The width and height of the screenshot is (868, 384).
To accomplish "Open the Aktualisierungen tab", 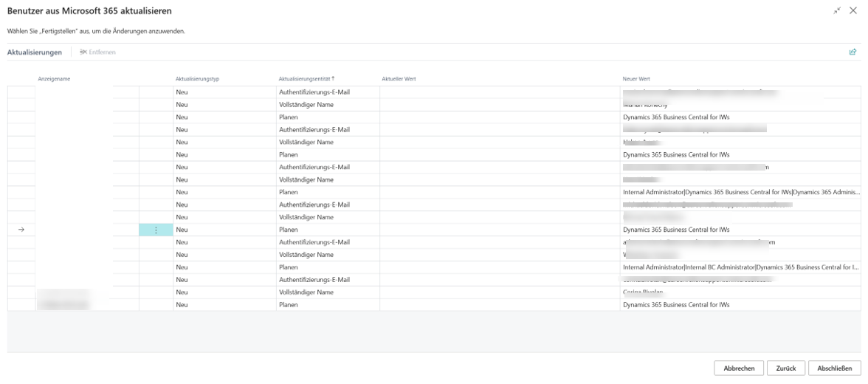I will pos(35,52).
